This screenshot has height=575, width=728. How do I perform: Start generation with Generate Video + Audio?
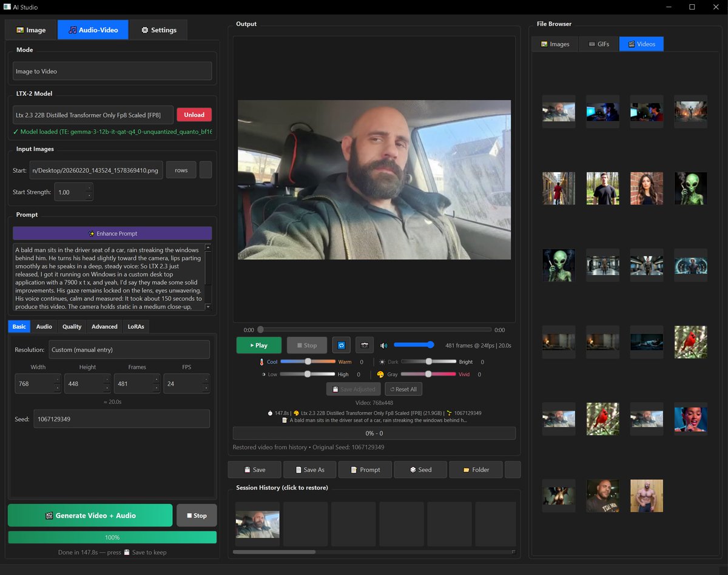(90, 516)
